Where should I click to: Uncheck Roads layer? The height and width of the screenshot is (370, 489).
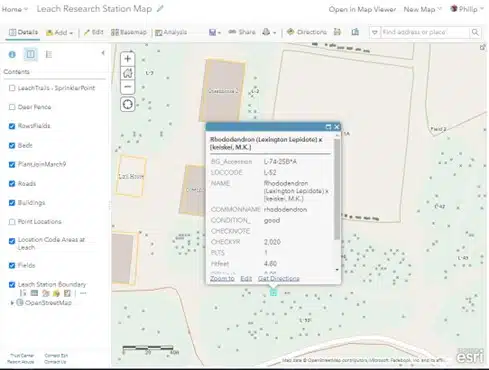point(12,184)
